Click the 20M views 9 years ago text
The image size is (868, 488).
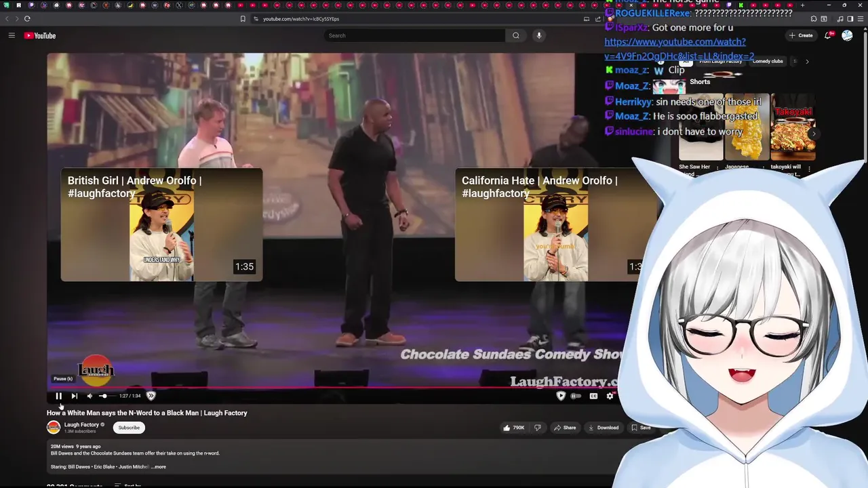[x=75, y=447]
